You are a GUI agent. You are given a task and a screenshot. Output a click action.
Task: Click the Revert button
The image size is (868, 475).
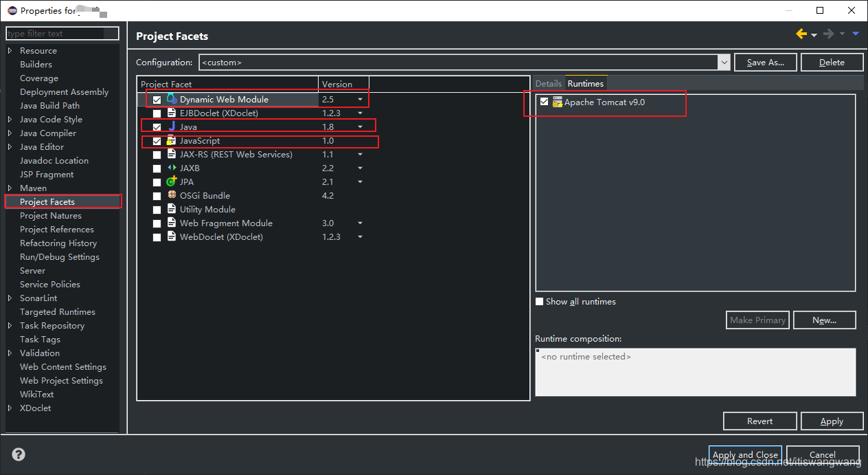[759, 421]
